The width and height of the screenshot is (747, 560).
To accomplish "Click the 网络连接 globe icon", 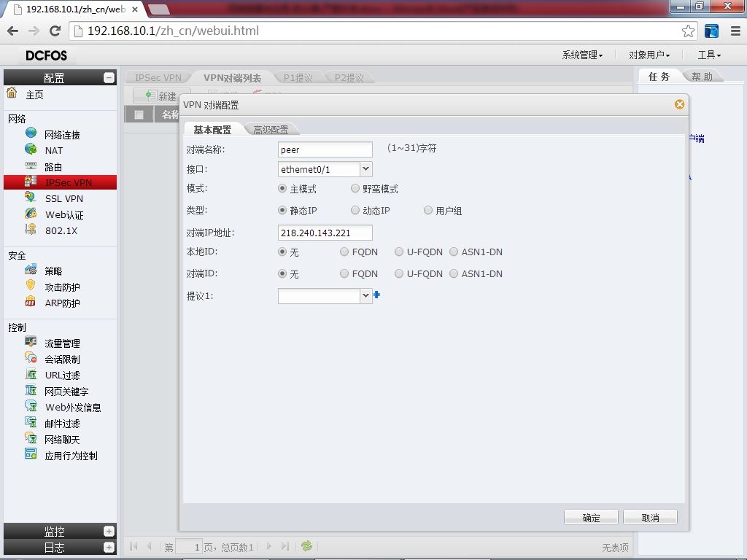I will coord(31,133).
